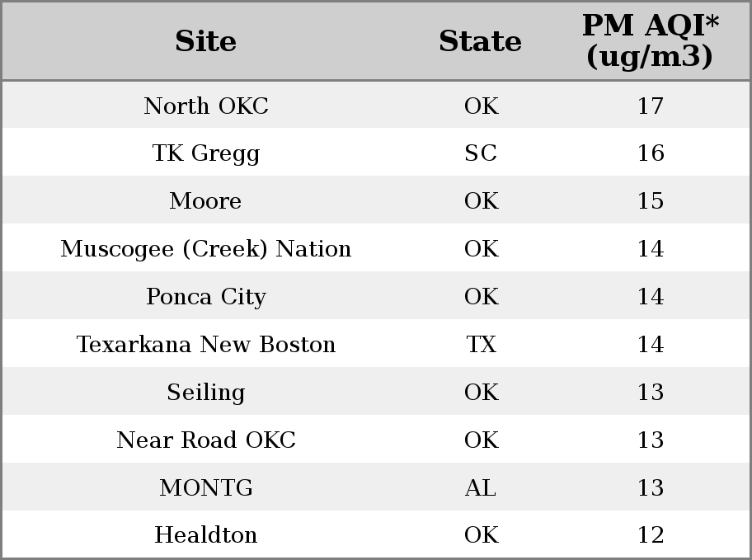This screenshot has width=752, height=560.
Task: Select the Near Road OKC cell
Action: coord(206,440)
